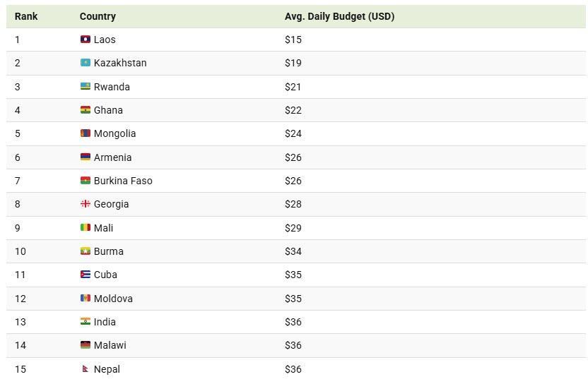The width and height of the screenshot is (588, 384).
Task: Click rank number 15 cell
Action: click(20, 369)
